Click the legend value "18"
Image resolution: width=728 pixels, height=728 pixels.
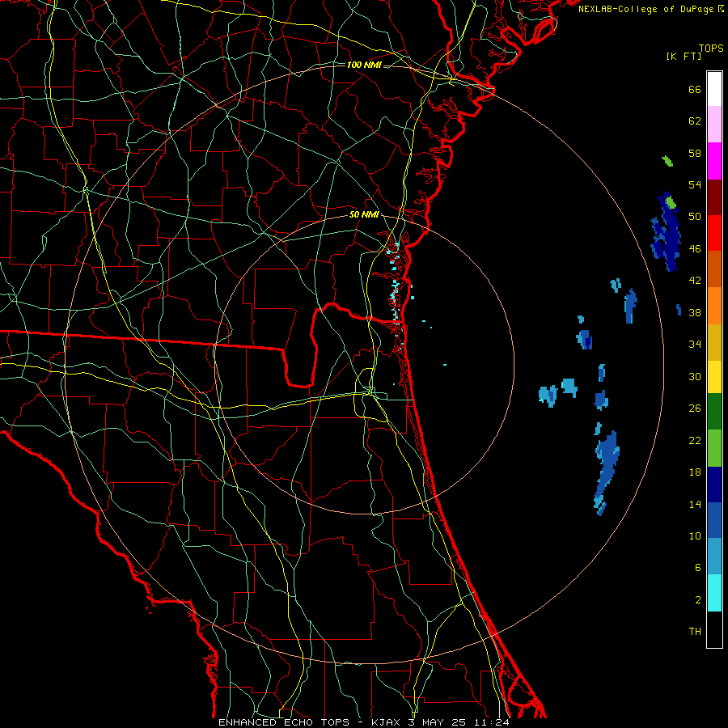[695, 472]
